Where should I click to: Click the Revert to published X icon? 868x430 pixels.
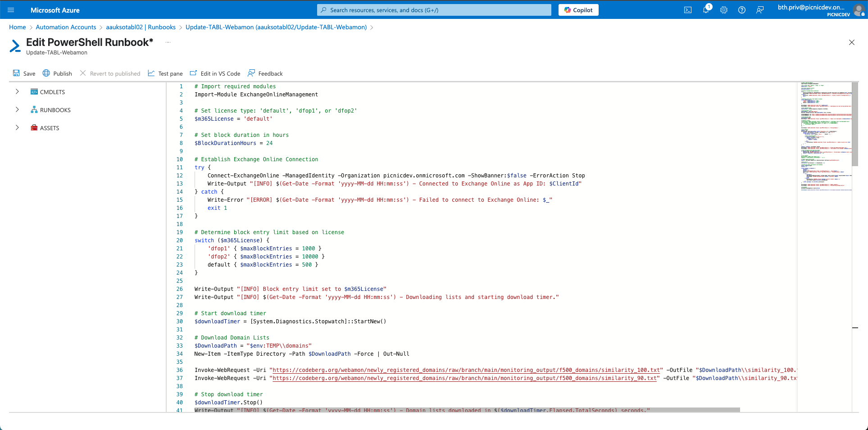(83, 73)
